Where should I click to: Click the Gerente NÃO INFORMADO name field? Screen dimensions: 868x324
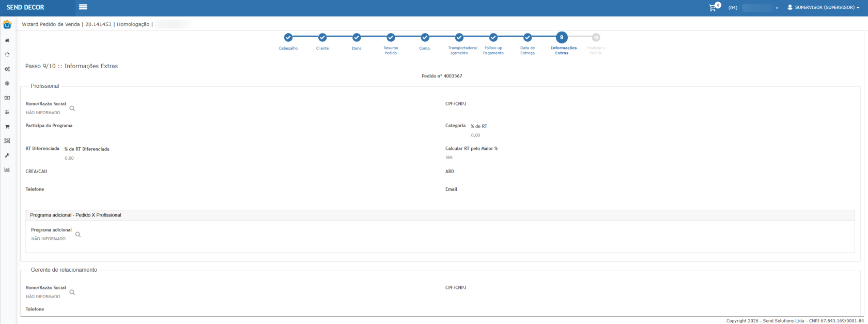click(x=43, y=297)
